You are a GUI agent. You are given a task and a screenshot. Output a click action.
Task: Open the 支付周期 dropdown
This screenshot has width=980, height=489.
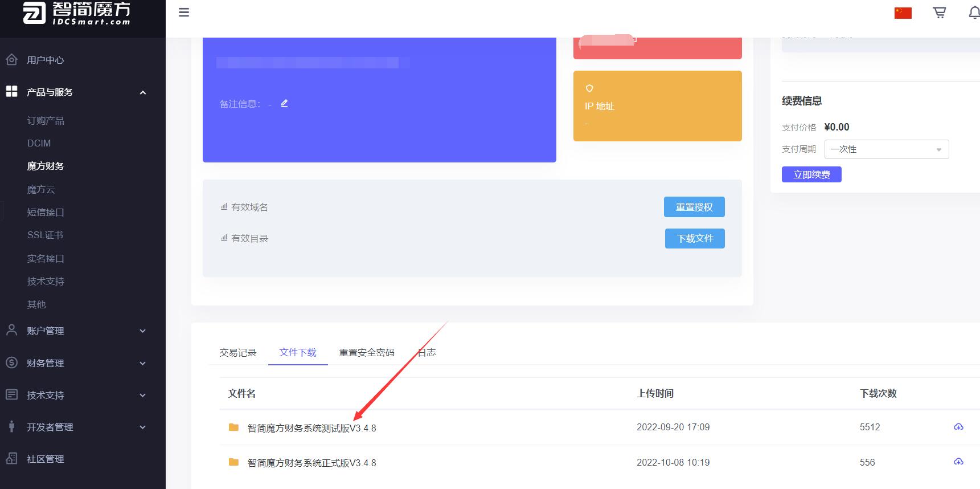tap(887, 149)
